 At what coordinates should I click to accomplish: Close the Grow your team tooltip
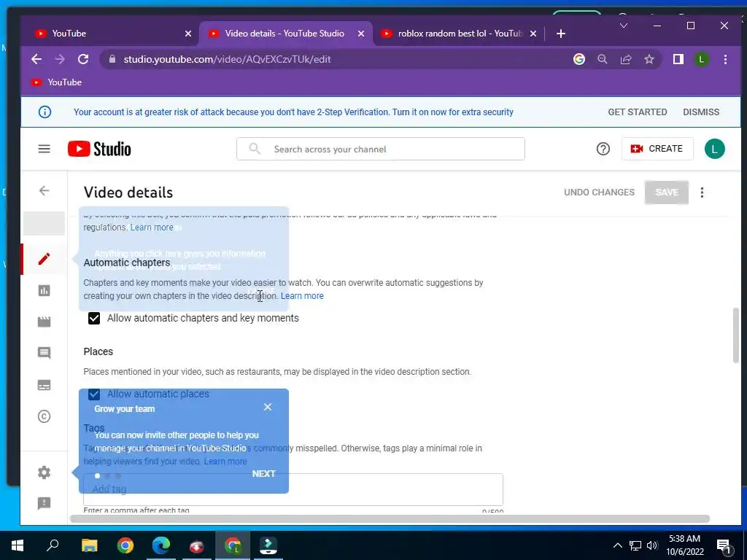(x=268, y=407)
